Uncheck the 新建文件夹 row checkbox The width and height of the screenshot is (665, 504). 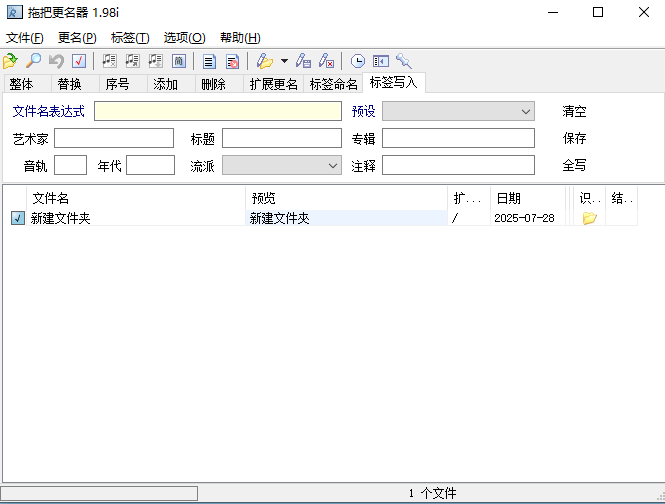tap(17, 218)
